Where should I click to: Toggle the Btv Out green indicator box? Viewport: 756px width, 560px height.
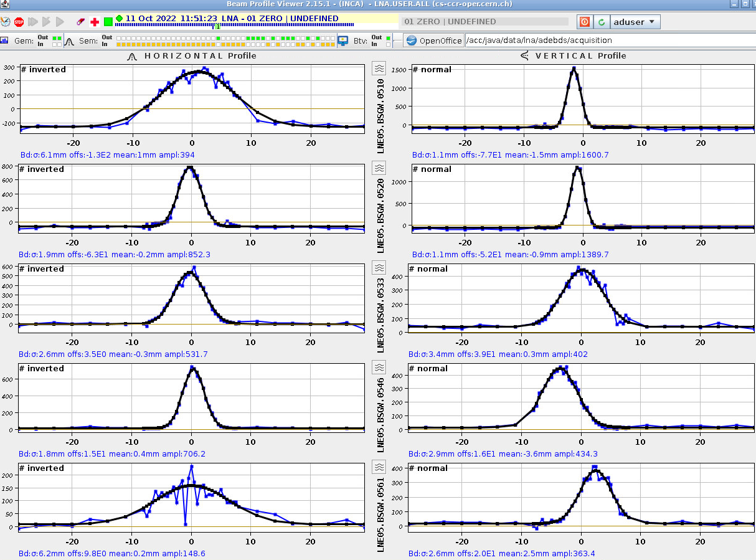point(389,37)
